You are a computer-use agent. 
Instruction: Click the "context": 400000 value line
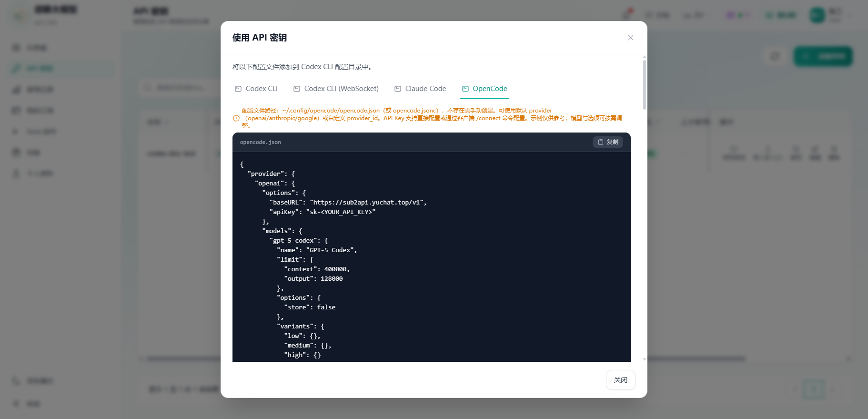click(317, 269)
